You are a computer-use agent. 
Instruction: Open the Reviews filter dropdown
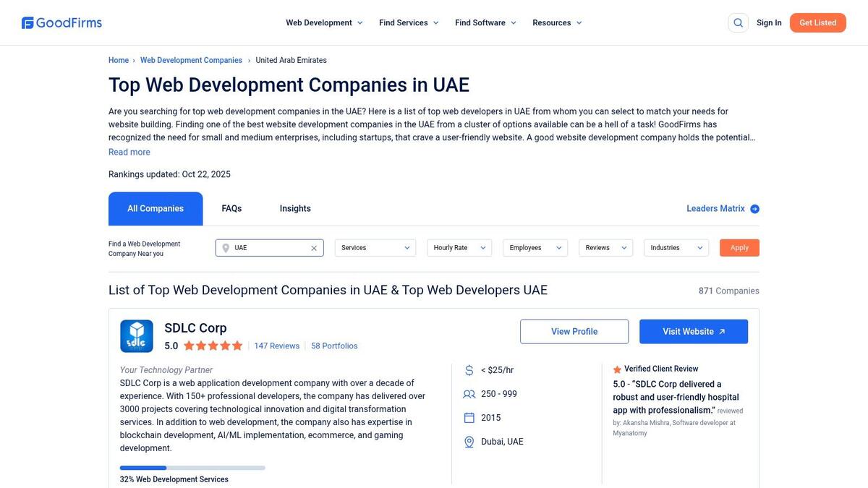click(x=605, y=248)
